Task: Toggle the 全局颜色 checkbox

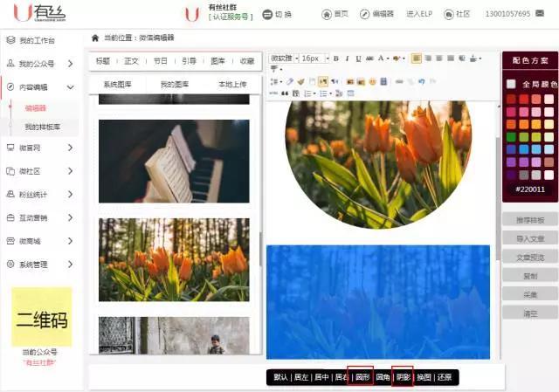Action: pyautogui.click(x=511, y=84)
